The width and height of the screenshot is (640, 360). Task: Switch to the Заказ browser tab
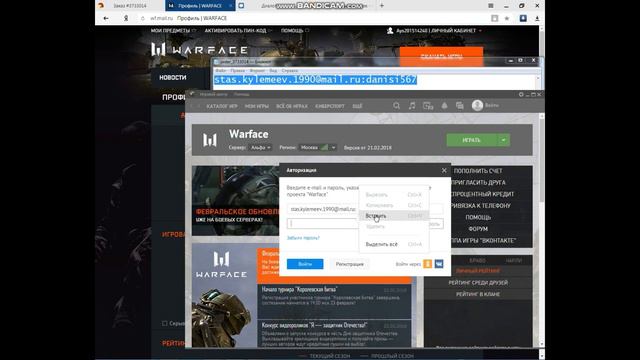click(x=130, y=6)
